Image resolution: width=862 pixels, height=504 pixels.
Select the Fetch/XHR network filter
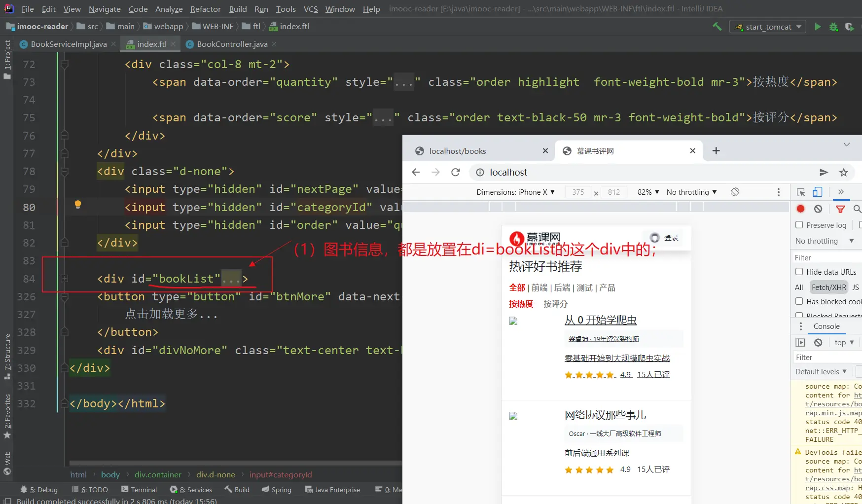coord(828,288)
